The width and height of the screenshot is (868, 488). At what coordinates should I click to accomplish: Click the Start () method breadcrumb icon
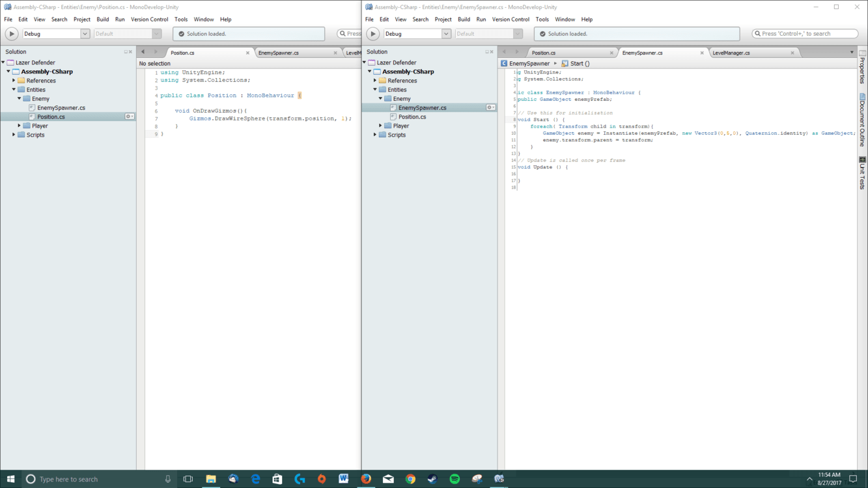pos(565,64)
